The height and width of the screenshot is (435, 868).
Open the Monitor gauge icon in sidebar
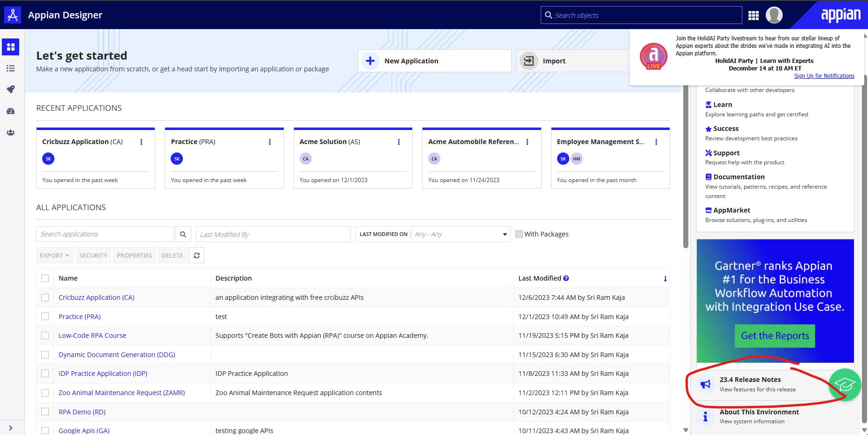pos(11,111)
